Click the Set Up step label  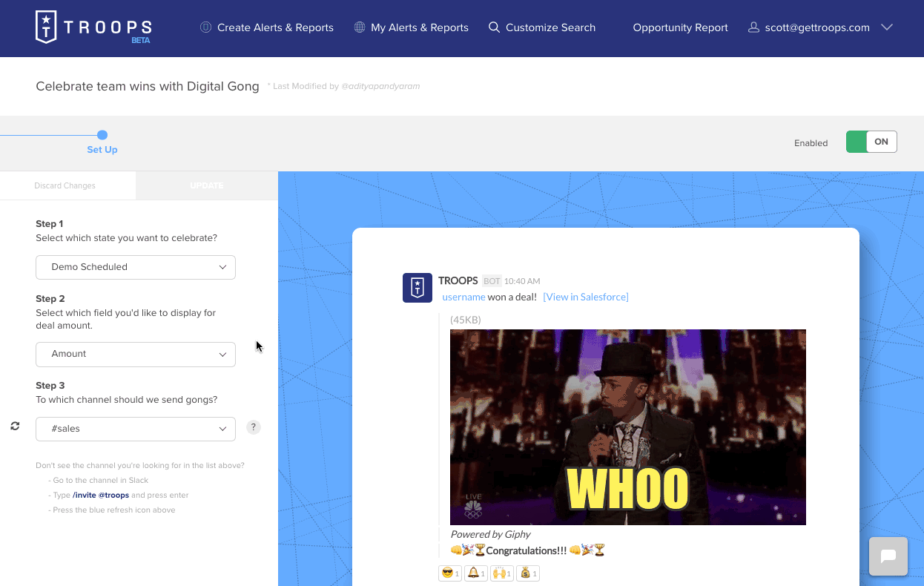click(x=102, y=150)
